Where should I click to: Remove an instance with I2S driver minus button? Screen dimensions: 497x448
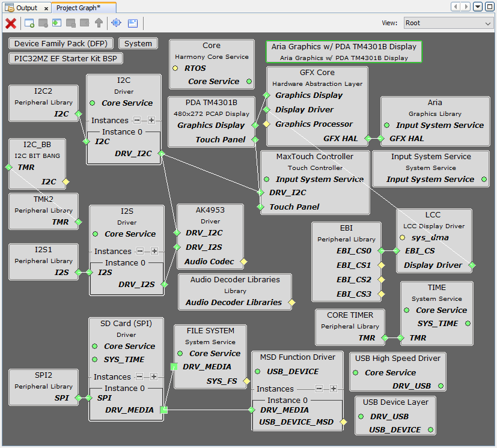tap(140, 251)
